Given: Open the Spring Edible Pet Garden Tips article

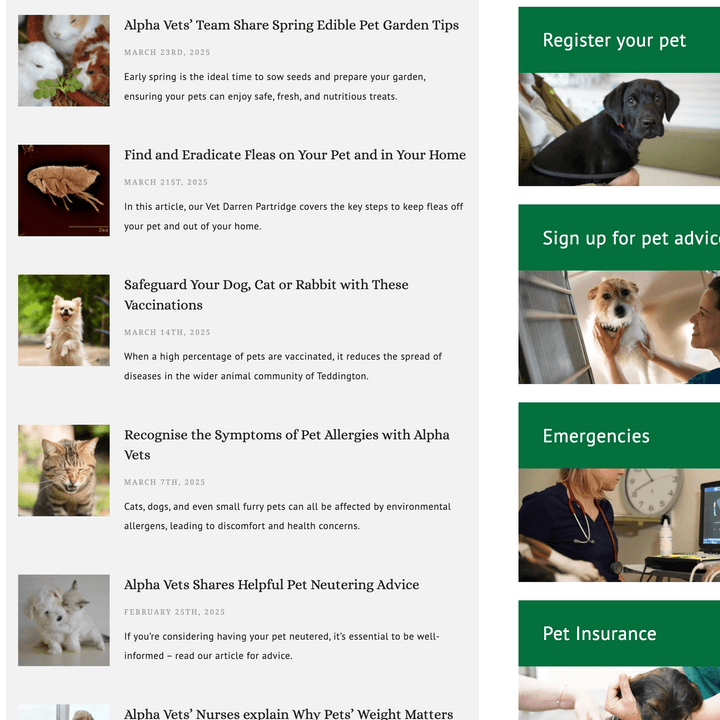Looking at the screenshot, I should pos(291,25).
